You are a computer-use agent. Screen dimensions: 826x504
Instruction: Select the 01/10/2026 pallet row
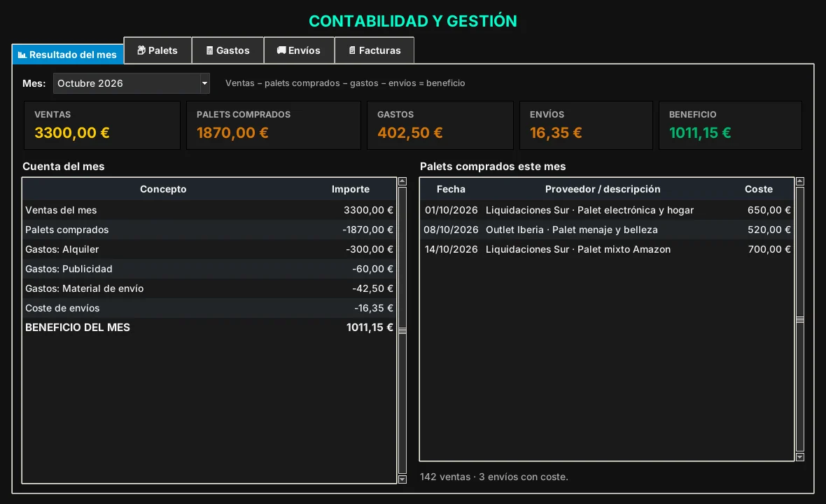point(607,210)
